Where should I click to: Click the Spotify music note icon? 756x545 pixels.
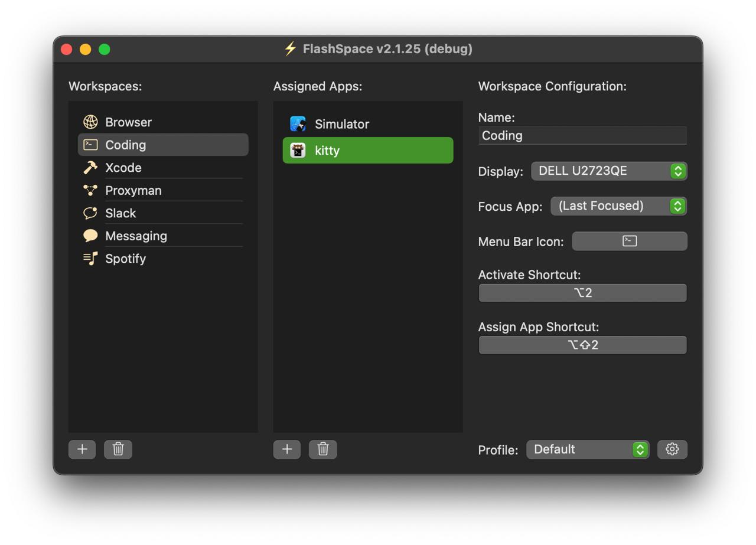coord(90,259)
